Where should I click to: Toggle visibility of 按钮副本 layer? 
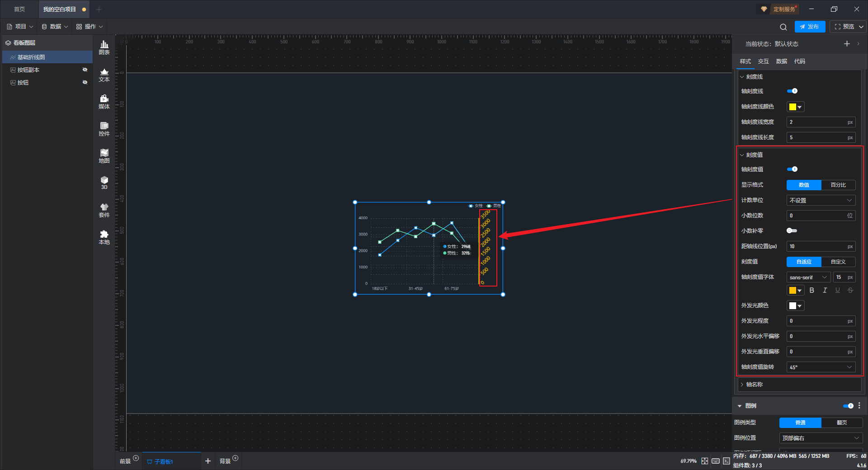[x=85, y=70]
